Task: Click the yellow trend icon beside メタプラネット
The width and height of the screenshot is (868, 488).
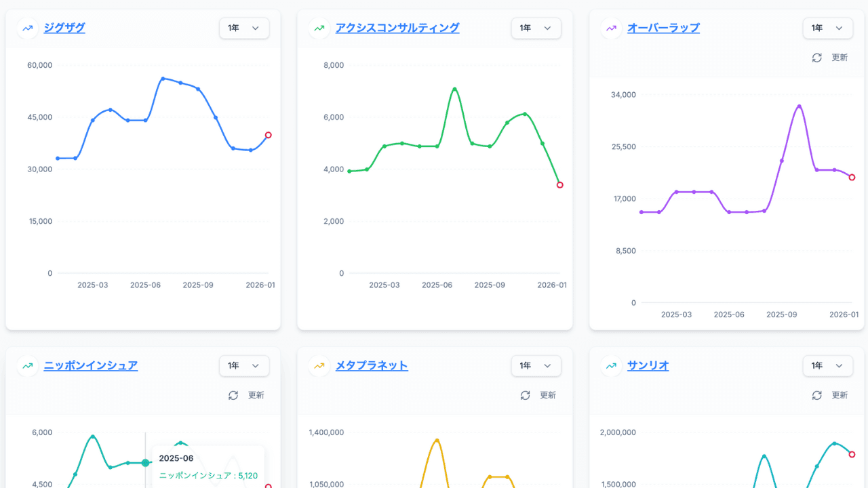Action: coord(319,366)
